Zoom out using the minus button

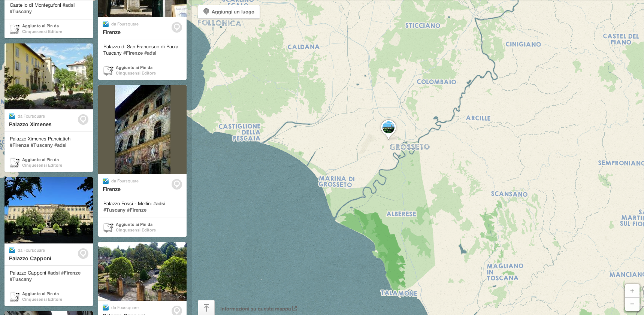(x=632, y=304)
